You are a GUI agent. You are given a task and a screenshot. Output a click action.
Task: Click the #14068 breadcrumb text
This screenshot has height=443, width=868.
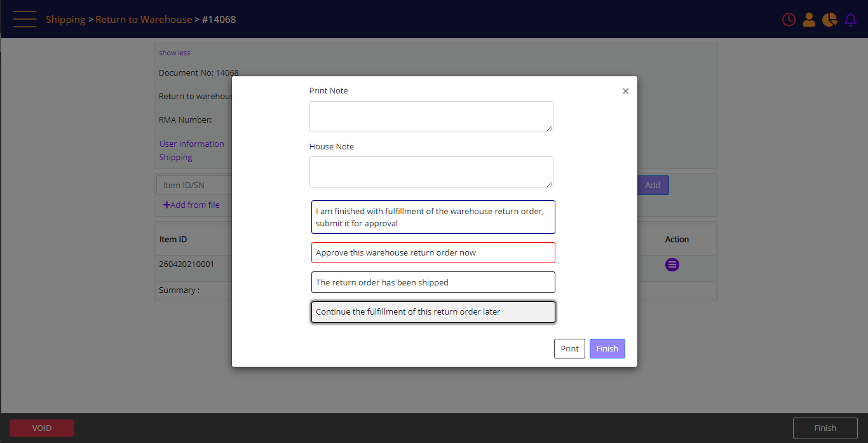(219, 20)
